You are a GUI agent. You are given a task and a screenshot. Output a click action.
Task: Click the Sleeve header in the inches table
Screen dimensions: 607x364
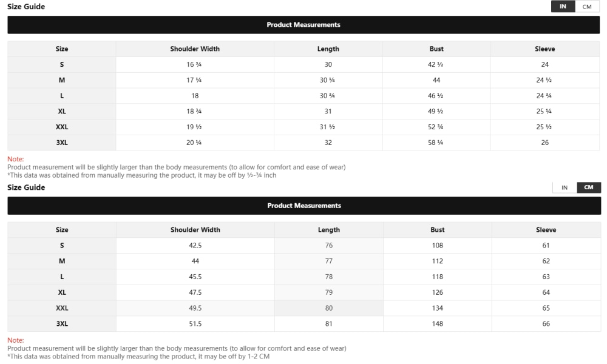pos(545,49)
